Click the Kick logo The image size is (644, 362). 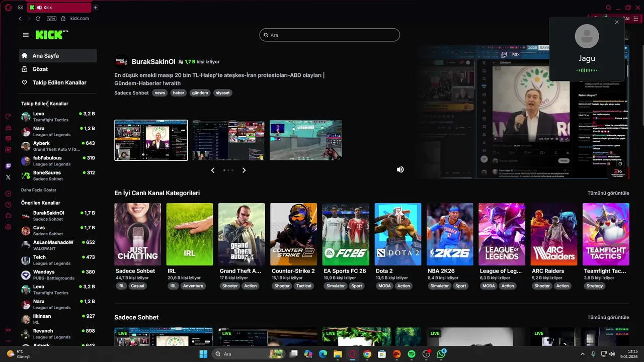pyautogui.click(x=52, y=35)
